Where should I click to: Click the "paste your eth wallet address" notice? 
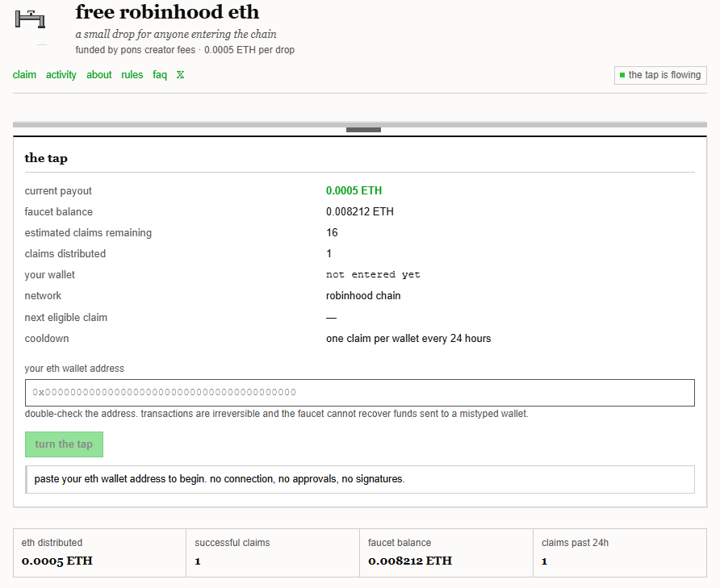pyautogui.click(x=360, y=479)
